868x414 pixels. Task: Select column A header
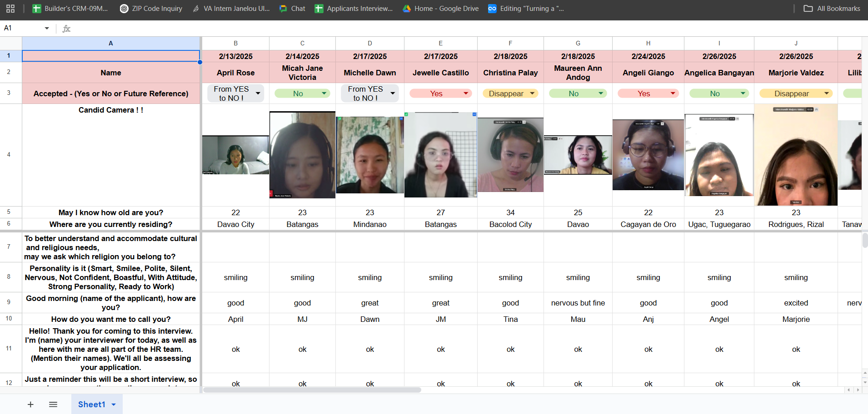pyautogui.click(x=110, y=43)
